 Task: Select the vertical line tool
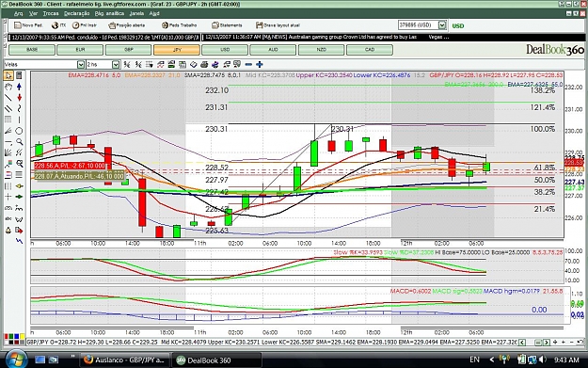pyautogui.click(x=19, y=120)
